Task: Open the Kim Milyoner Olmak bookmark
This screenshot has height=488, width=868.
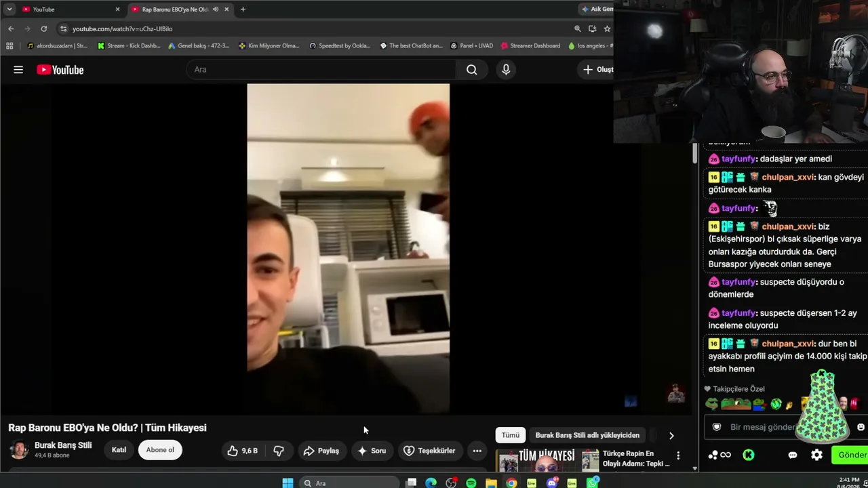Action: [269, 46]
